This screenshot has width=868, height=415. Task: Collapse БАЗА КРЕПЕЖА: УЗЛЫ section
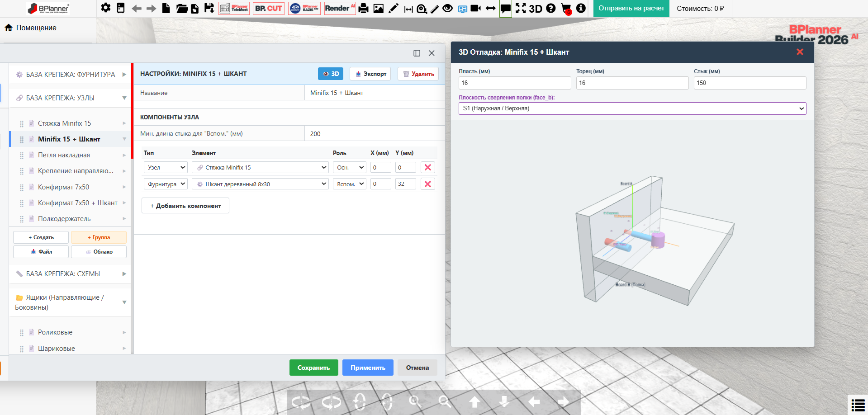(x=70, y=98)
